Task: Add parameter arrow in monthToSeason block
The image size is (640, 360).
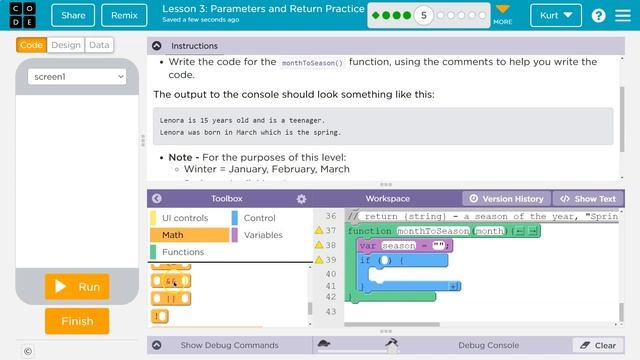Action: [533, 231]
